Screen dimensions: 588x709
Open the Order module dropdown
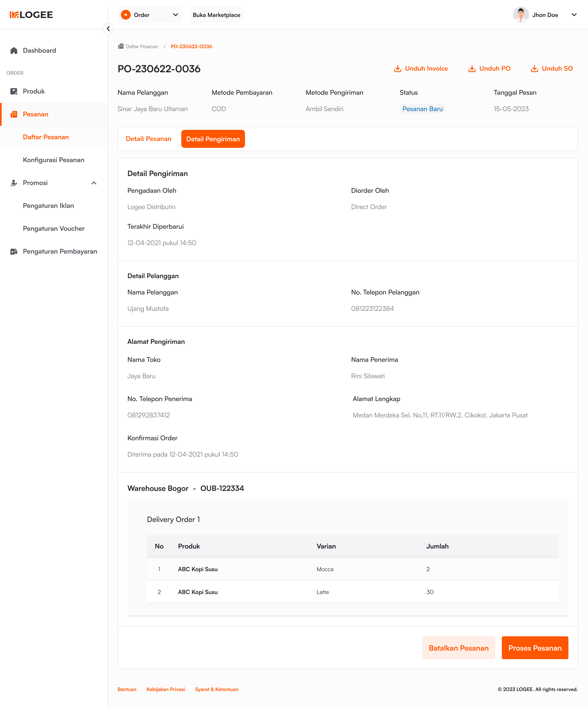(150, 15)
